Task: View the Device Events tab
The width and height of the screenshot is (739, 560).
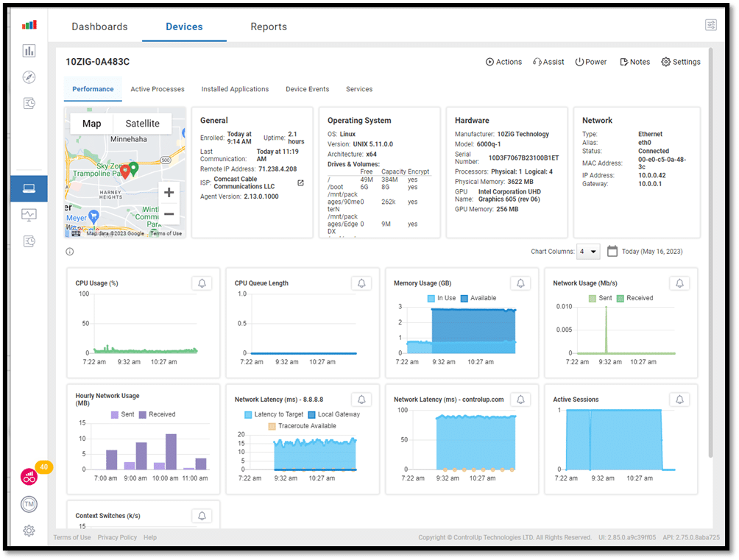Action: [307, 89]
